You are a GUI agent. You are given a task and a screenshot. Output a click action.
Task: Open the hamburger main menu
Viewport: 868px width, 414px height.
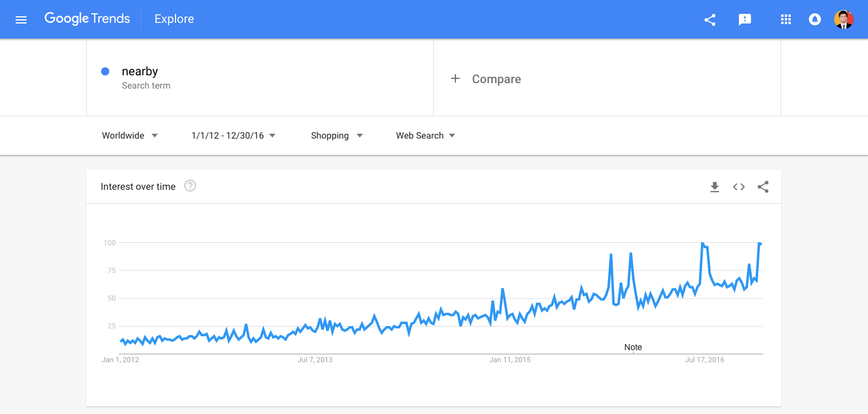coord(21,19)
